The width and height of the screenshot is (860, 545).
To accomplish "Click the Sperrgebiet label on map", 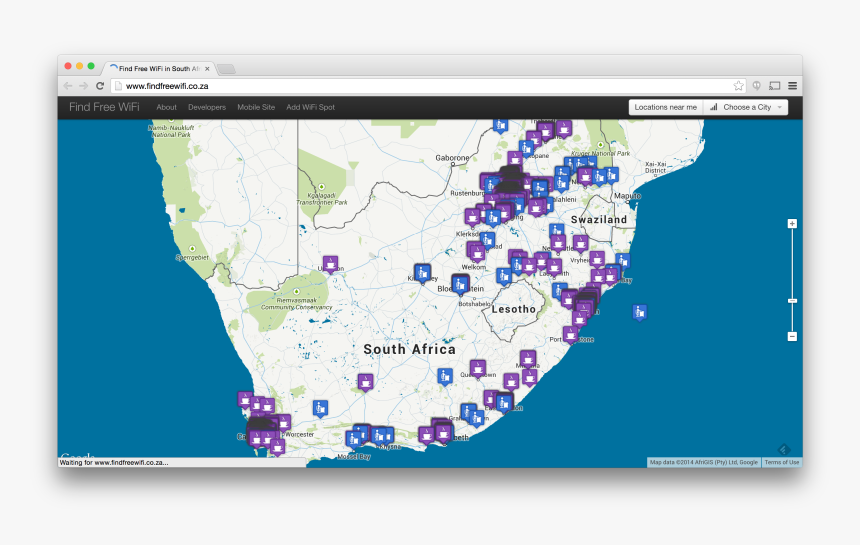I will point(192,257).
